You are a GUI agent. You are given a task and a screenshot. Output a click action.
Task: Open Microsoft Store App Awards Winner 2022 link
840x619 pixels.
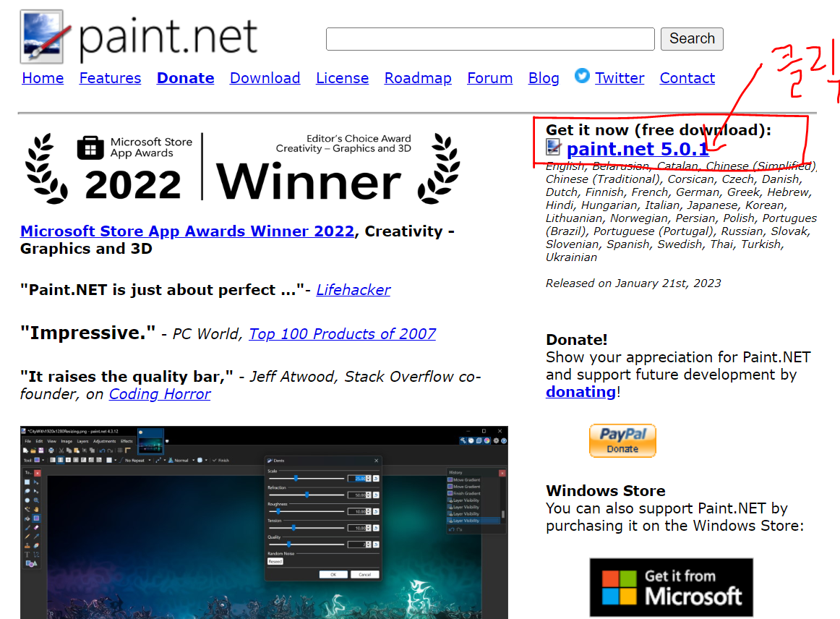(187, 231)
